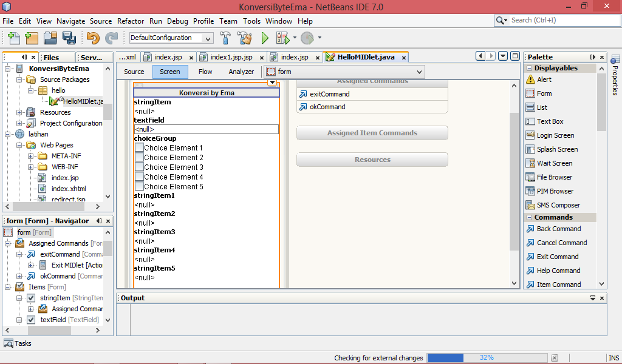Image resolution: width=622 pixels, height=364 pixels.
Task: Click the Clean and Build icon
Action: coord(245,38)
